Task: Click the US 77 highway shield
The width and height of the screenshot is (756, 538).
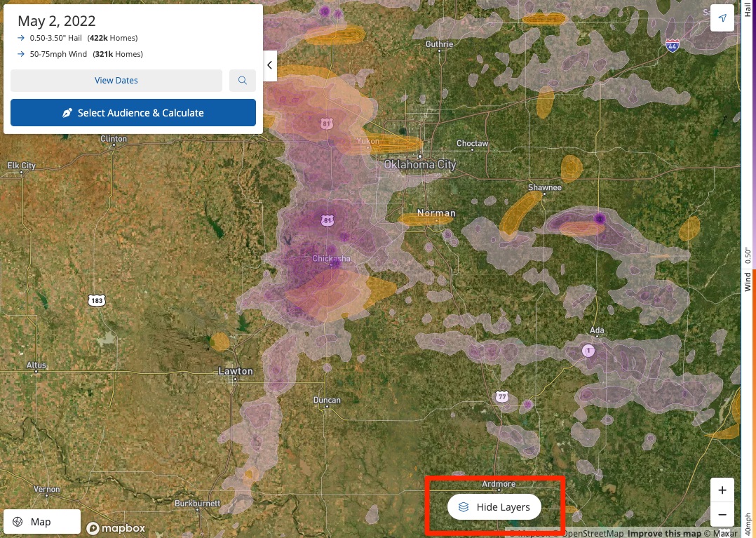Action: (x=502, y=397)
